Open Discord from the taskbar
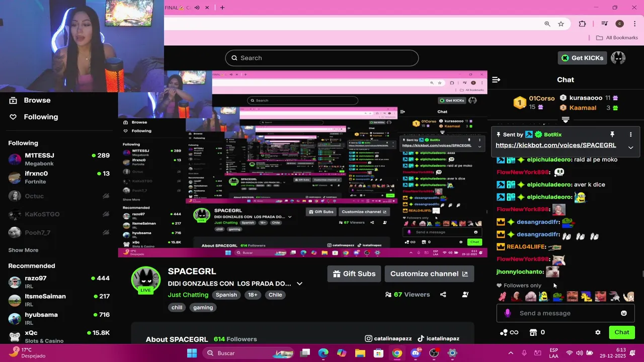 [415, 353]
